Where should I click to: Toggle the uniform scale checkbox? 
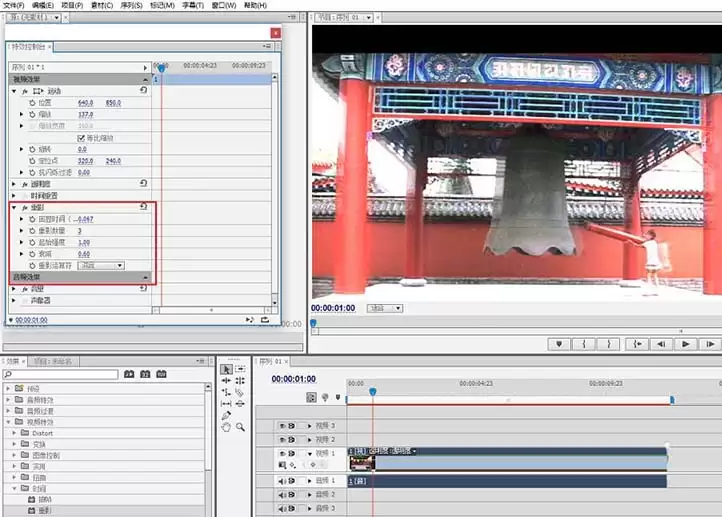pyautogui.click(x=81, y=138)
